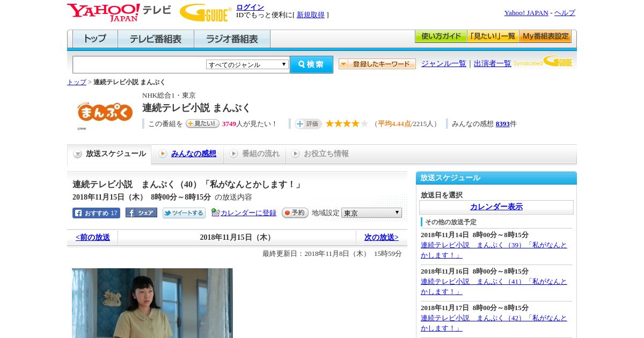
Task: Go to 次の放送 link
Action: click(x=382, y=237)
